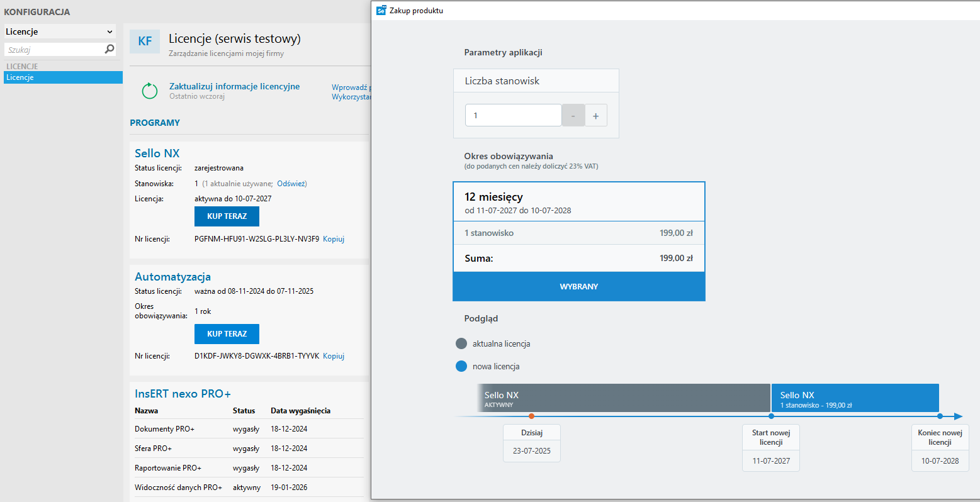Select Licencje item in sidebar list
This screenshot has width=980, height=502.
(63, 77)
